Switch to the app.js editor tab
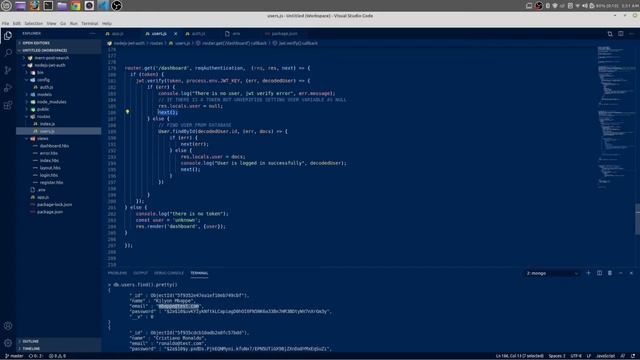The height and width of the screenshot is (360, 640). 117,34
